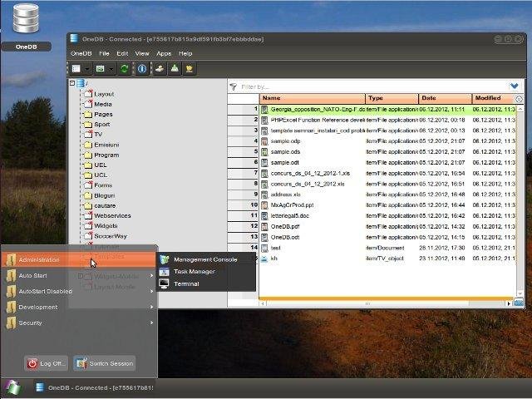Launch Management Console from the submenu

coord(204,259)
